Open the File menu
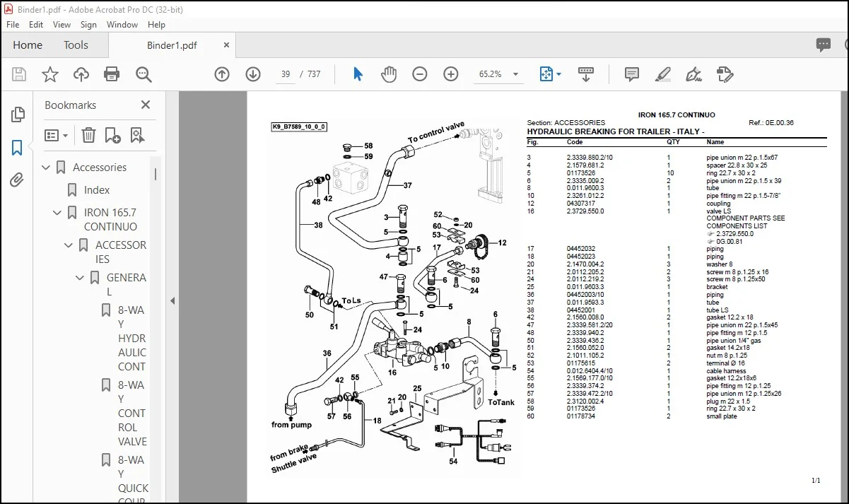Screen dimensions: 849x504 13,24
